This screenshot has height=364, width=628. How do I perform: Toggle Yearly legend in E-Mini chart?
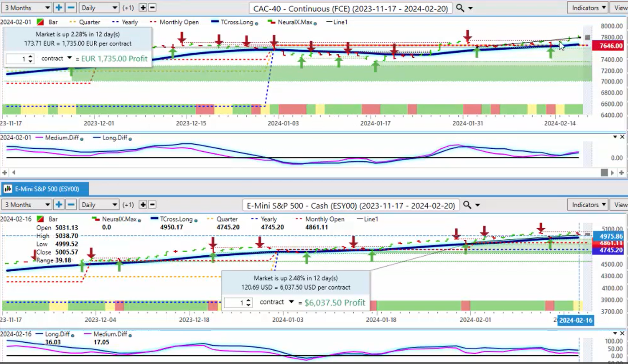(264, 219)
